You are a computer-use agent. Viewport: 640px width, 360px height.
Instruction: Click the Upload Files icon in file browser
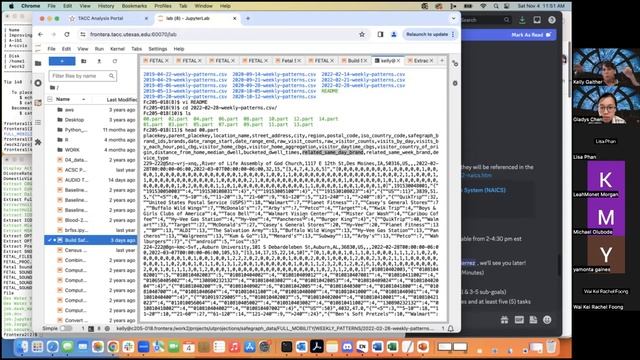click(99, 61)
